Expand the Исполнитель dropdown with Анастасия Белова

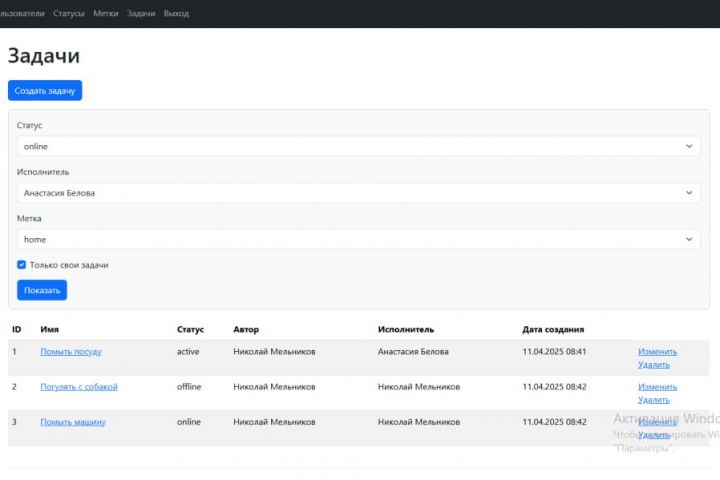point(359,193)
